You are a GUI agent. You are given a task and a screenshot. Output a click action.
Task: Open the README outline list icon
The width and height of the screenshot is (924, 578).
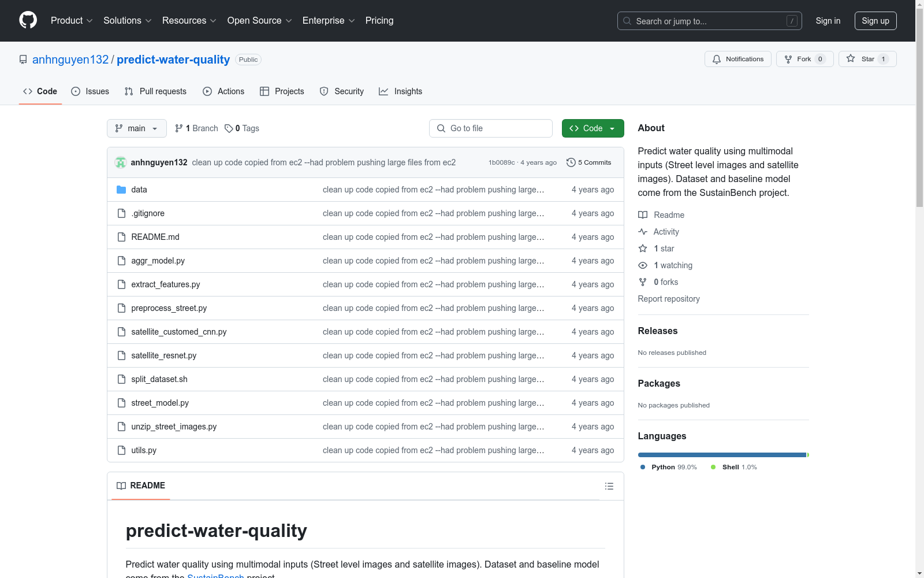coord(609,486)
